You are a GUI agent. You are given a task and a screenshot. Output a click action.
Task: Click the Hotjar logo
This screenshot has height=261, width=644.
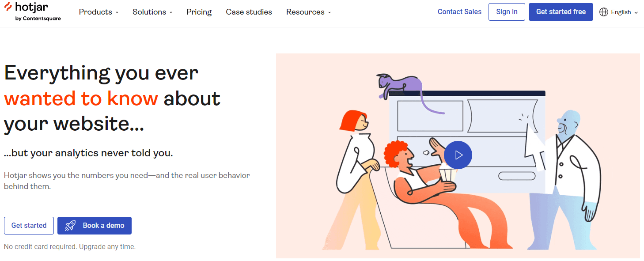(x=32, y=11)
